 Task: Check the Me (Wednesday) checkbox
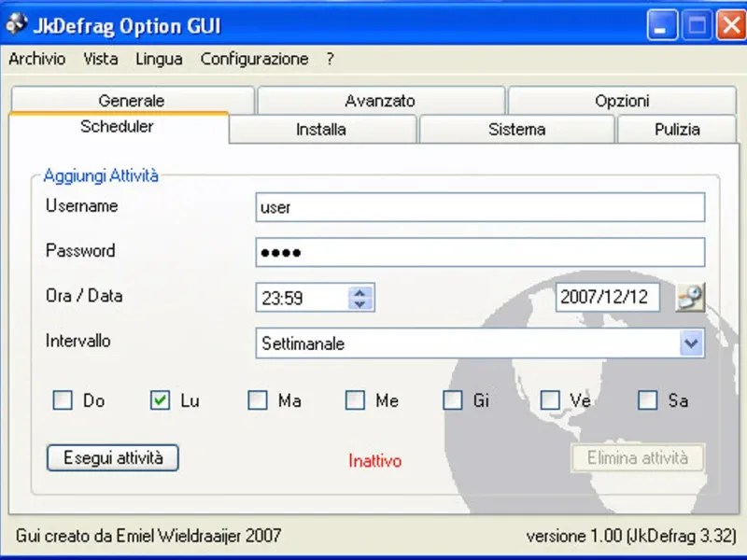click(x=355, y=400)
